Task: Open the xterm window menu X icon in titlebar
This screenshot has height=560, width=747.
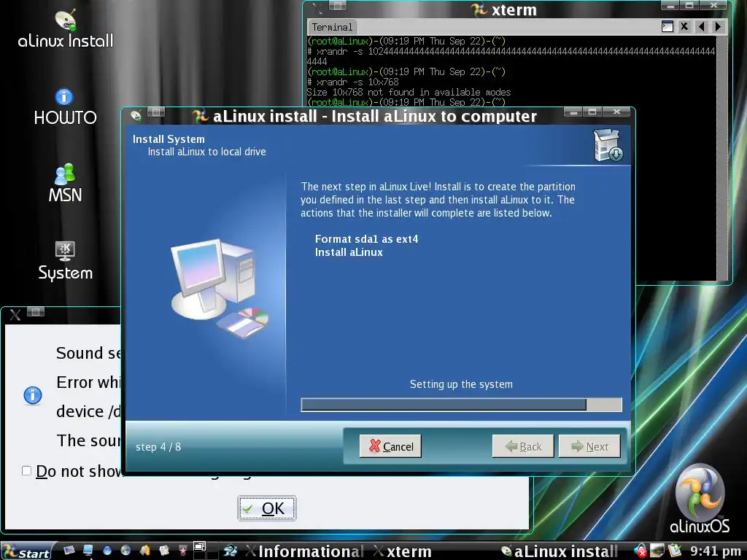Action: tap(317, 8)
